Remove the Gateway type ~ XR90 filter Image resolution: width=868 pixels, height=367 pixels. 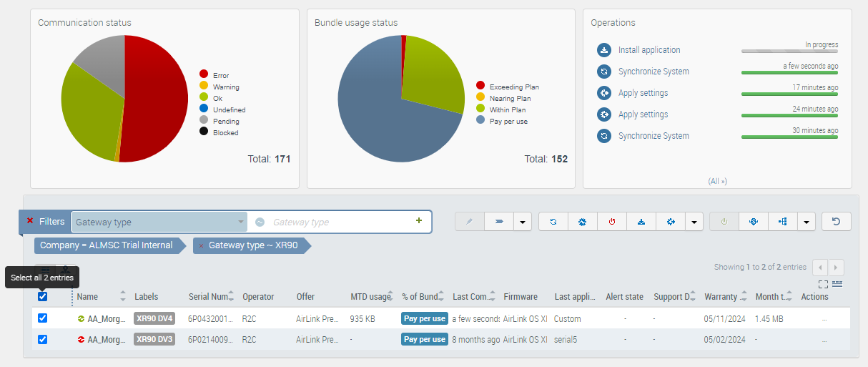click(202, 245)
